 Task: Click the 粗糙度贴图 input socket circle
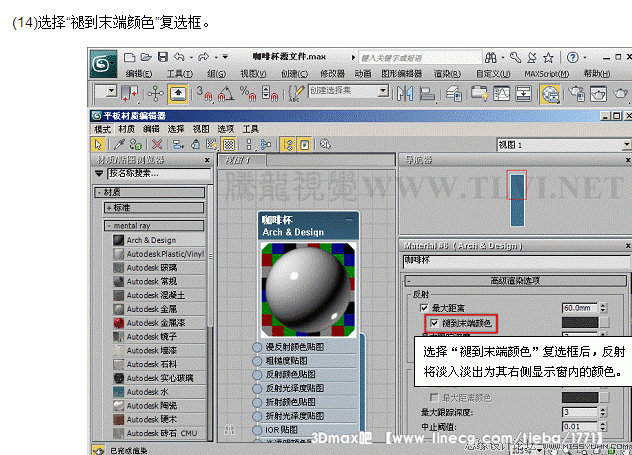258,361
